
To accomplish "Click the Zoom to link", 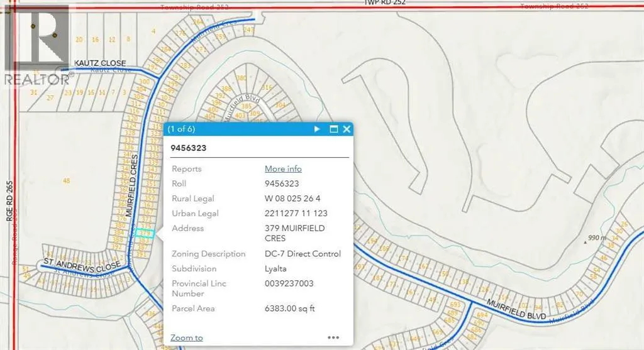I will point(186,337).
